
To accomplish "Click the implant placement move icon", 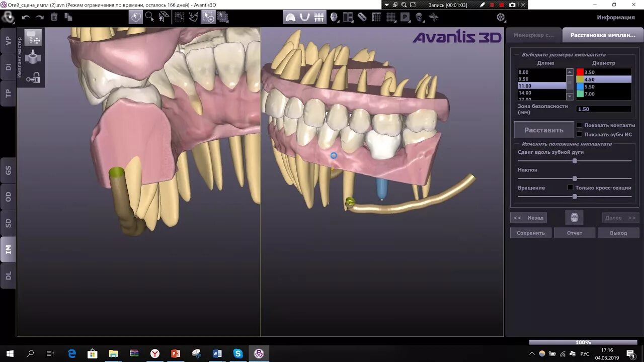I will pos(33,38).
